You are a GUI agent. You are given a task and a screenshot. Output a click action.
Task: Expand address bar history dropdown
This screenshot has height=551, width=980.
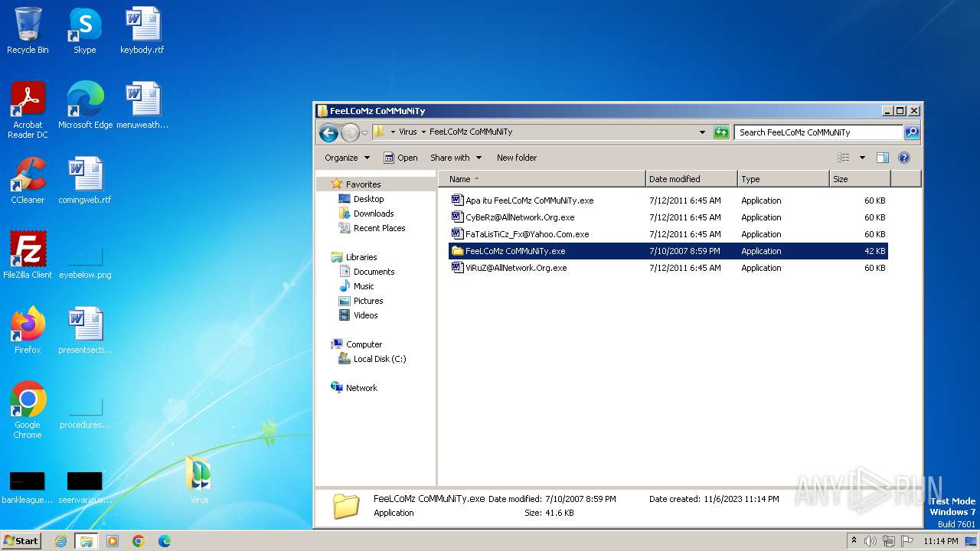click(702, 132)
